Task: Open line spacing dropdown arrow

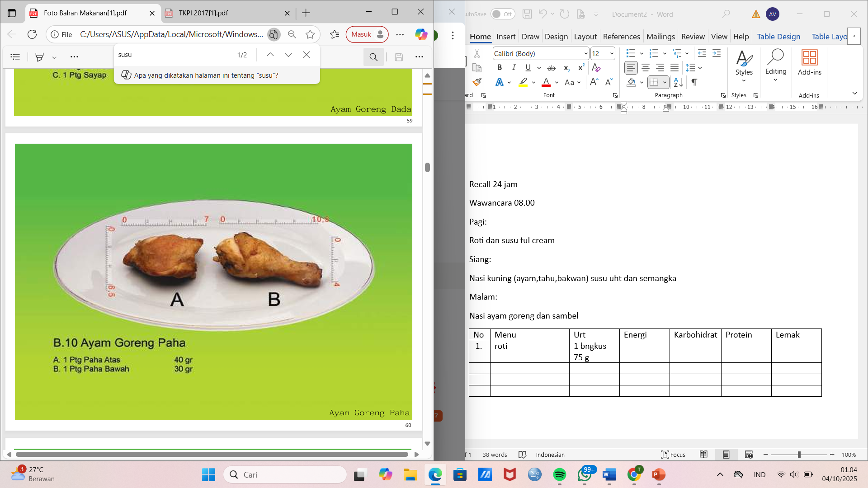Action: point(700,68)
